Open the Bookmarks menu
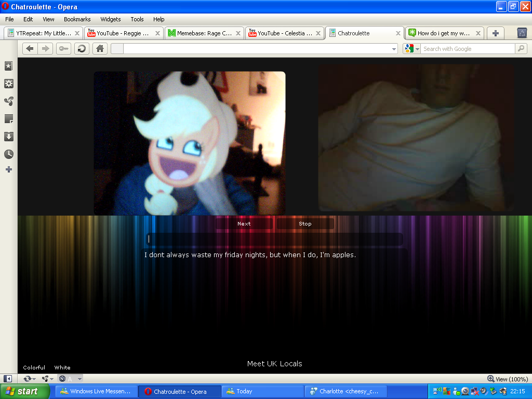Viewport: 532px width, 399px height. coord(77,19)
